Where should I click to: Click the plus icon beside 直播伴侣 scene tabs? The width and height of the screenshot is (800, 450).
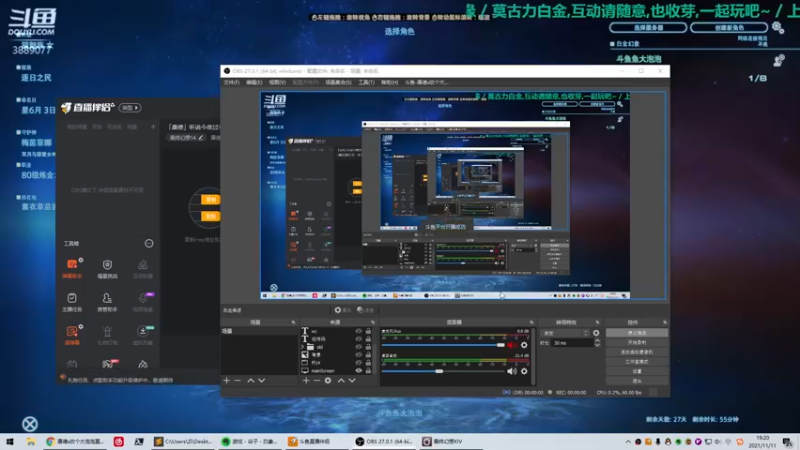point(153,127)
